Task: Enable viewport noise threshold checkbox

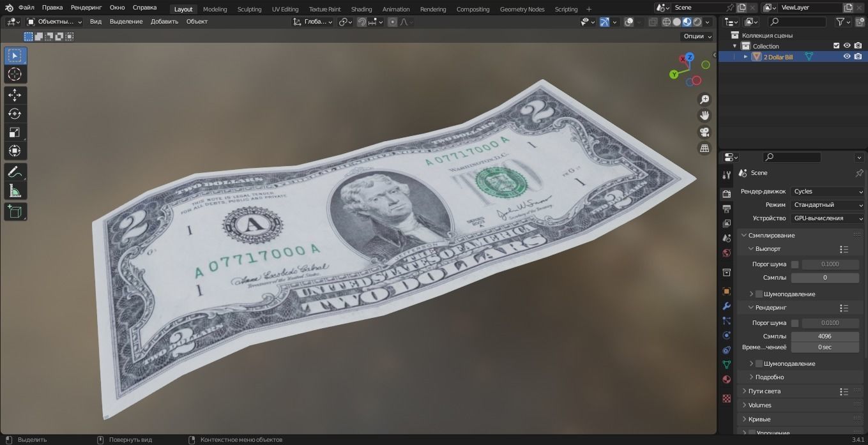Action: (x=795, y=264)
